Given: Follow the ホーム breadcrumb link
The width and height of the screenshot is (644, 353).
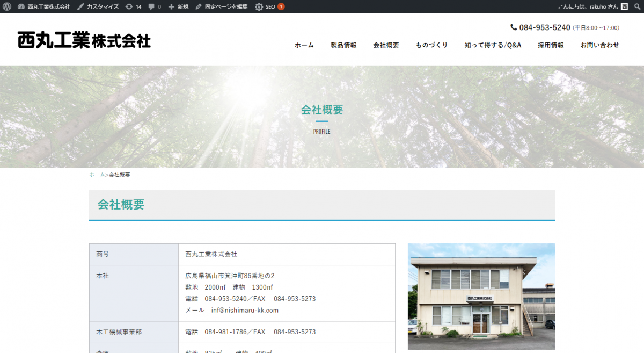Looking at the screenshot, I should [97, 175].
